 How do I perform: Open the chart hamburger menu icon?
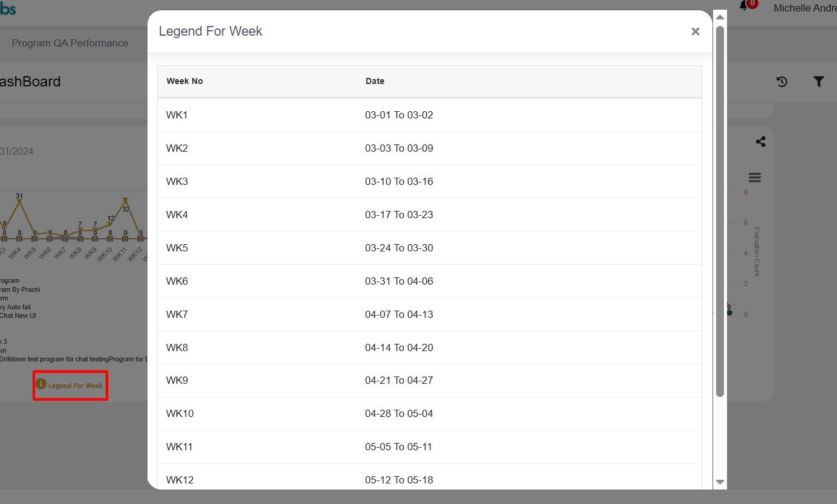(x=754, y=178)
